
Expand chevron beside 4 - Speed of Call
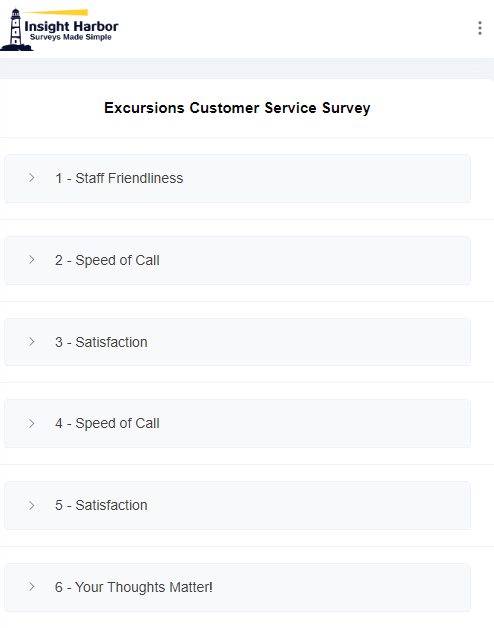point(32,423)
